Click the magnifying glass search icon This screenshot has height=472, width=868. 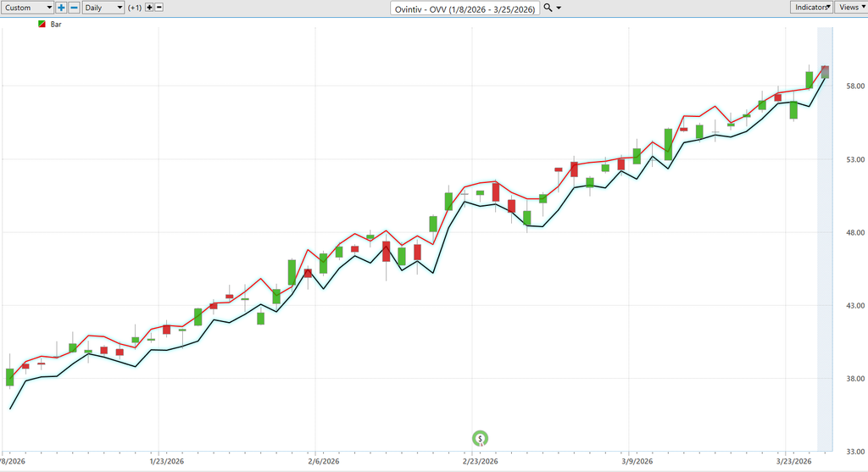click(x=548, y=8)
